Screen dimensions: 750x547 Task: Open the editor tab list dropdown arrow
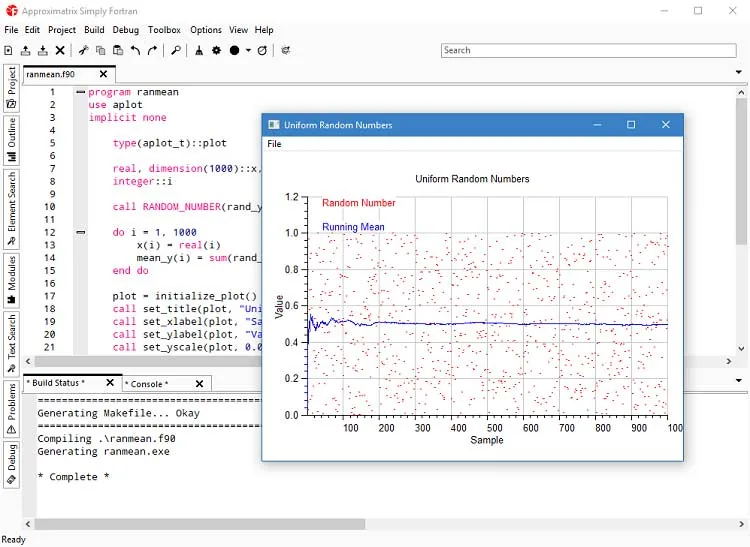739,72
